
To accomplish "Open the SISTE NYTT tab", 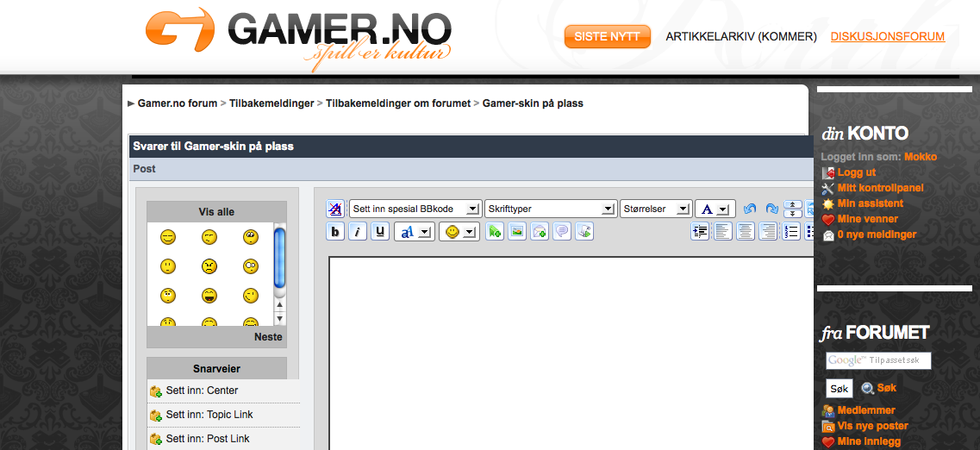I will 607,37.
